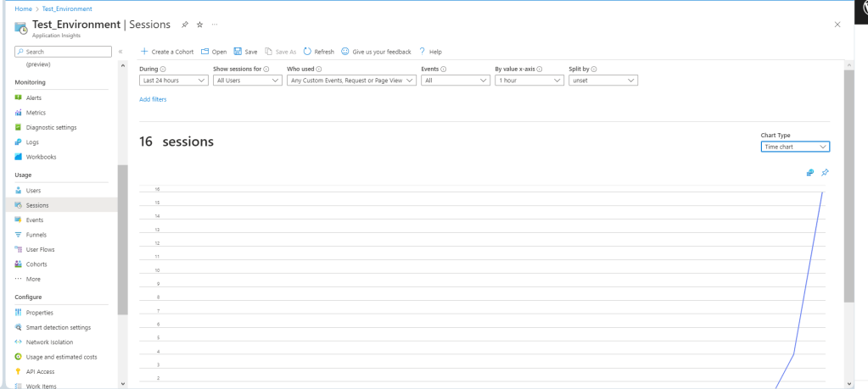Image resolution: width=868 pixels, height=389 pixels.
Task: Click the Add filters link
Action: point(153,99)
